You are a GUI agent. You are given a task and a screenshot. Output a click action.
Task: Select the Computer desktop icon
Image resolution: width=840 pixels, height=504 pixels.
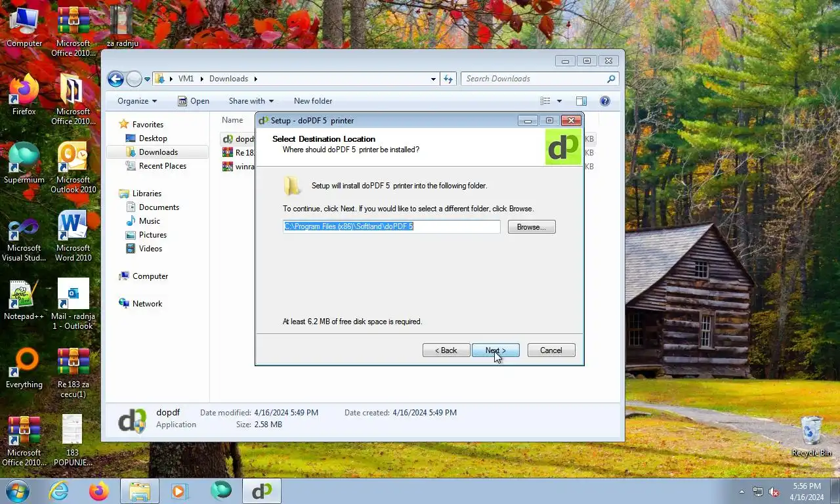click(x=24, y=27)
